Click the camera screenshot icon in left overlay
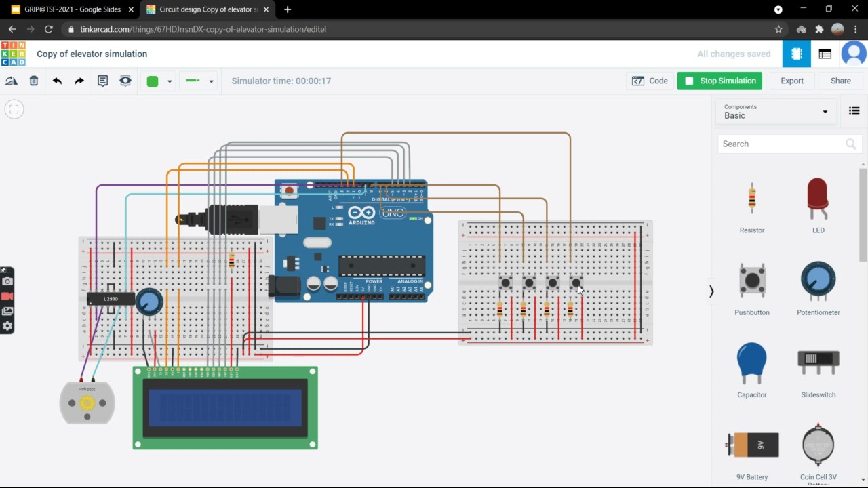This screenshot has width=868, height=488. coord(7,281)
